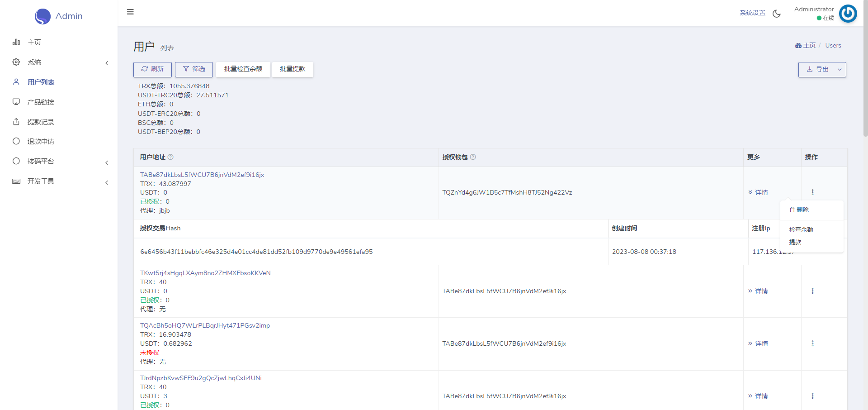Click the Admin logo icon
Viewport: 868px width, 410px height.
click(42, 16)
